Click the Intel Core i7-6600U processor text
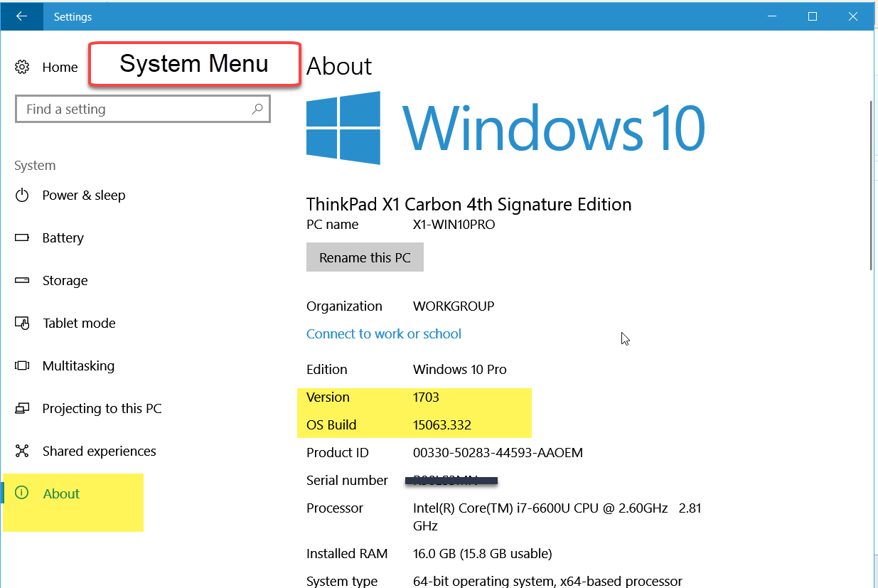Image resolution: width=878 pixels, height=588 pixels. 557,517
